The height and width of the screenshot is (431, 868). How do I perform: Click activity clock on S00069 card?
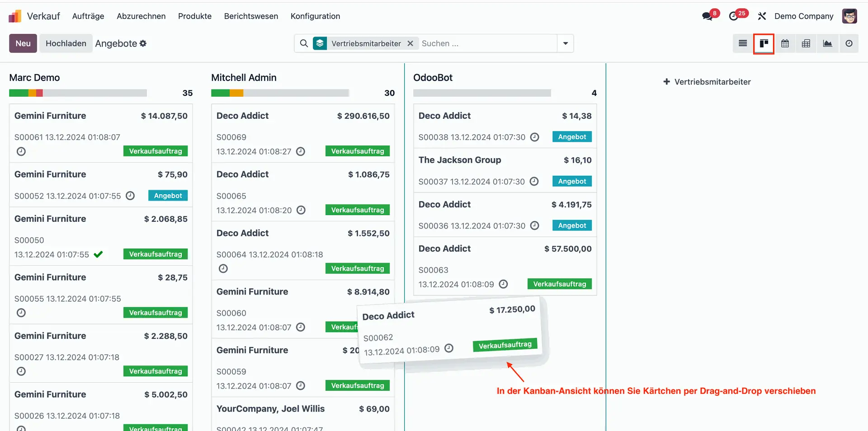pos(301,151)
